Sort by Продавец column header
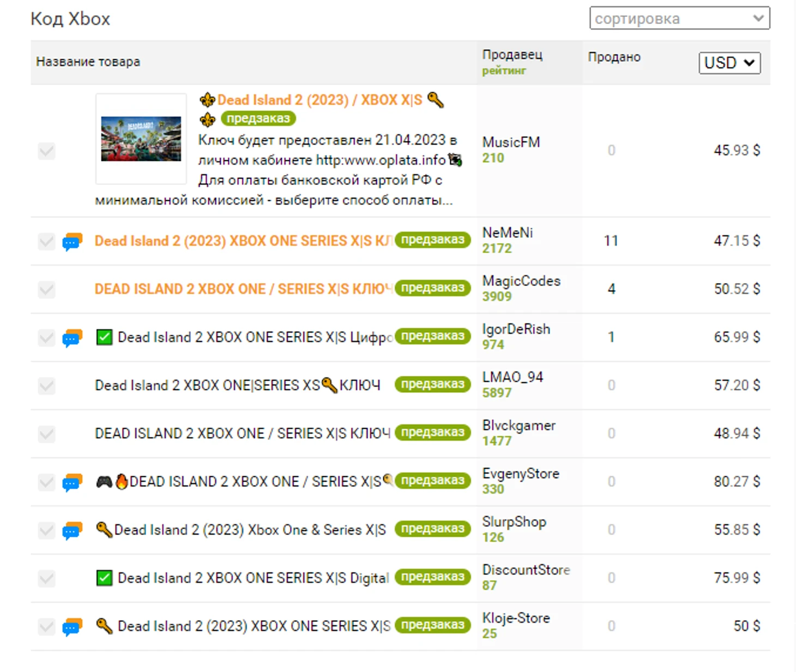796x672 pixels. click(x=512, y=55)
